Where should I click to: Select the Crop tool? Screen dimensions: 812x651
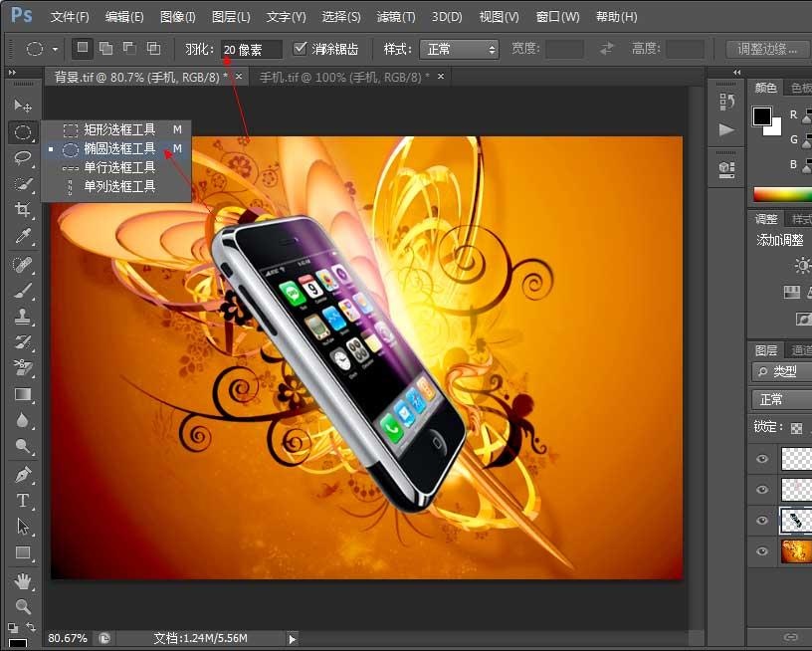tap(22, 210)
